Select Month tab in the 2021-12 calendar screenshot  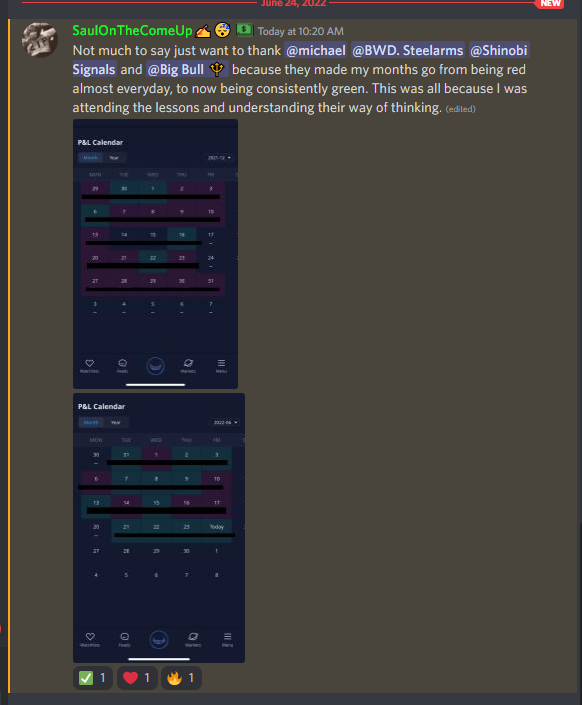(90, 157)
